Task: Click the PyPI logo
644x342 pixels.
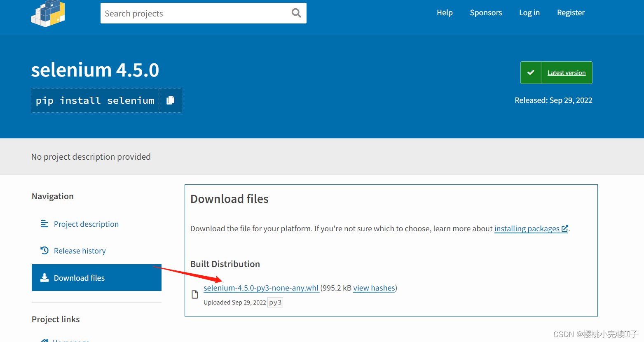Action: point(48,13)
